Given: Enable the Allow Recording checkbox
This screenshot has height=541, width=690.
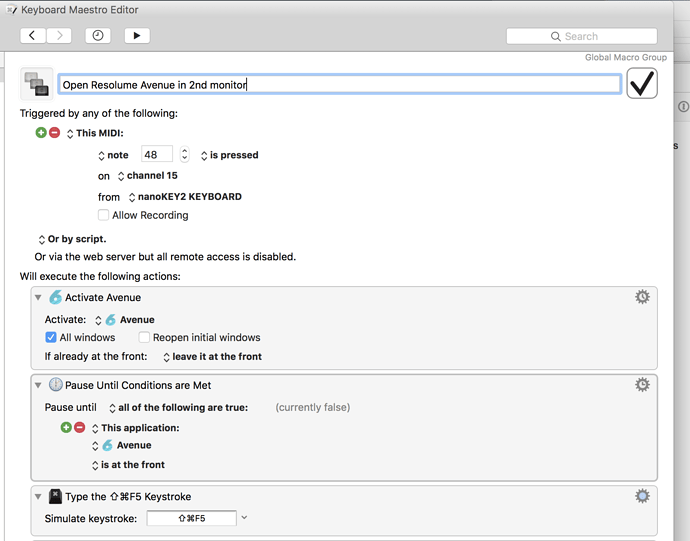Looking at the screenshot, I should pos(103,215).
